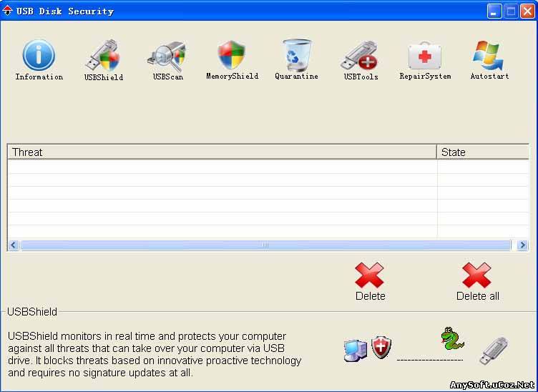Sort by the Threat column header
Image resolution: width=538 pixels, height=392 pixels.
222,152
